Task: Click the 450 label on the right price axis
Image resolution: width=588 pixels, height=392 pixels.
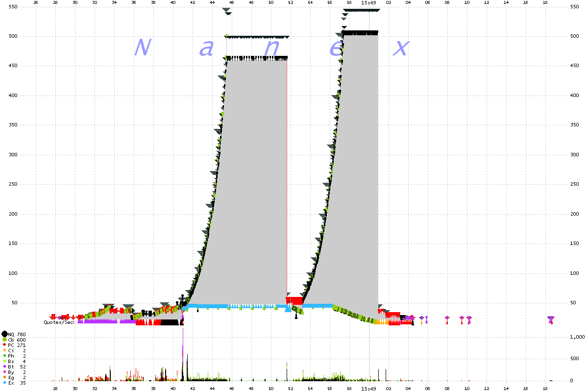Action: [x=575, y=66]
